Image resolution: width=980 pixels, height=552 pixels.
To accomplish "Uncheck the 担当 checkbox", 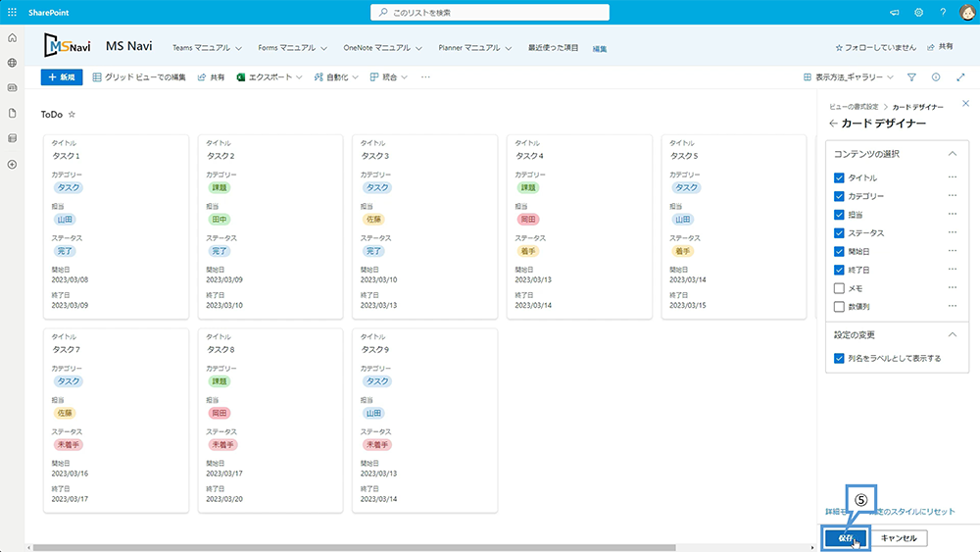I will (839, 215).
